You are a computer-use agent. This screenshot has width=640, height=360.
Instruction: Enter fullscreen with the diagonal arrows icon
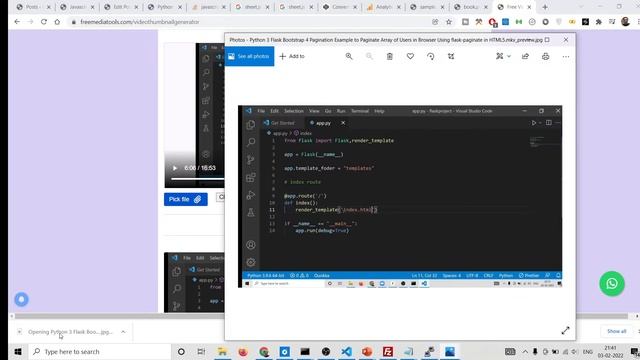pos(565,331)
